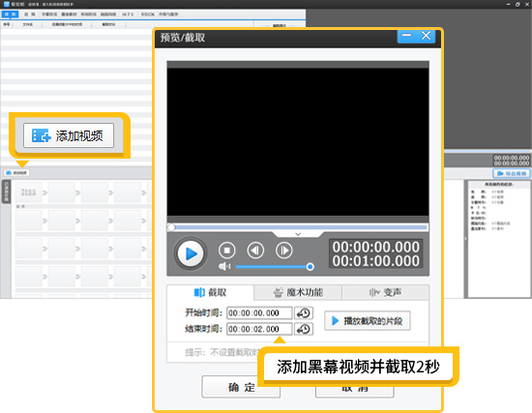
Task: Pick current time for 开始时间 with clock icon
Action: [x=304, y=312]
